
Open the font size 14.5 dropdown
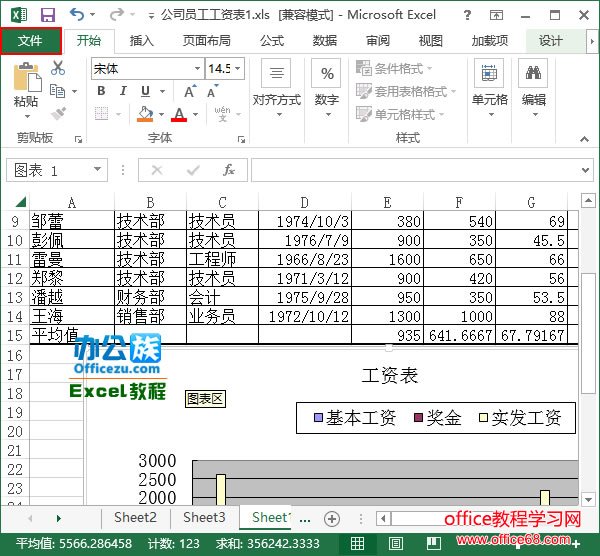point(238,68)
